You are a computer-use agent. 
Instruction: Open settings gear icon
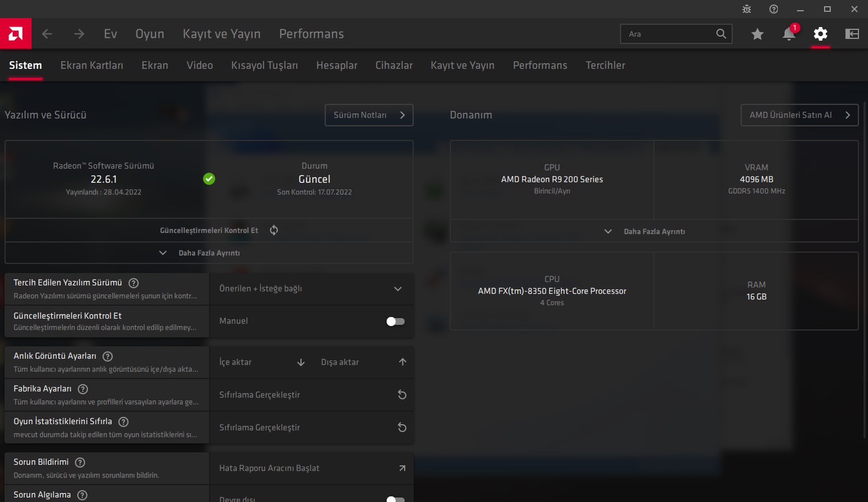(821, 34)
